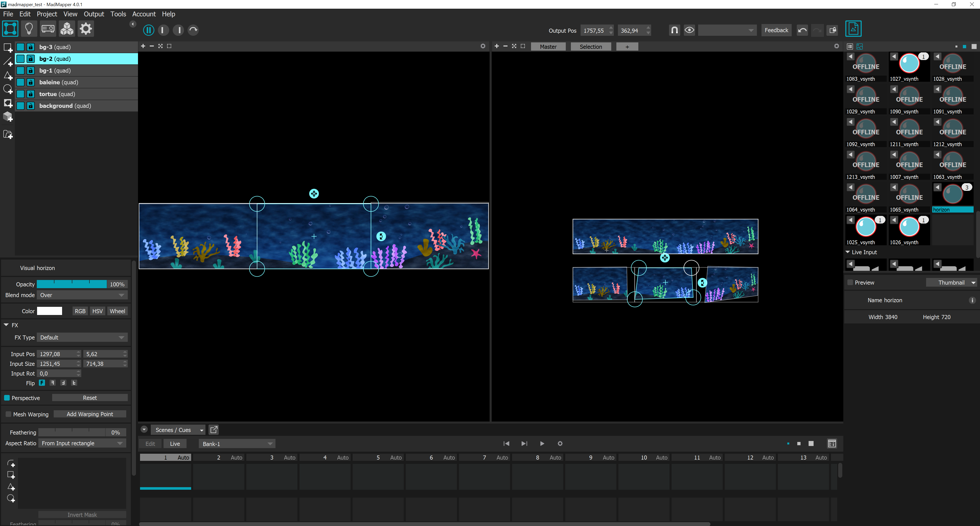Click the eye preview icon in toolbar

point(689,30)
